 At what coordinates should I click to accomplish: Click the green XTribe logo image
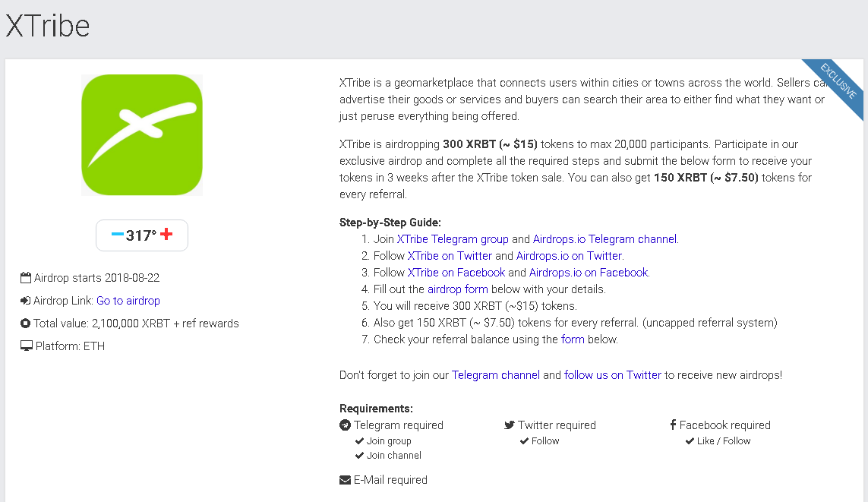pyautogui.click(x=142, y=134)
